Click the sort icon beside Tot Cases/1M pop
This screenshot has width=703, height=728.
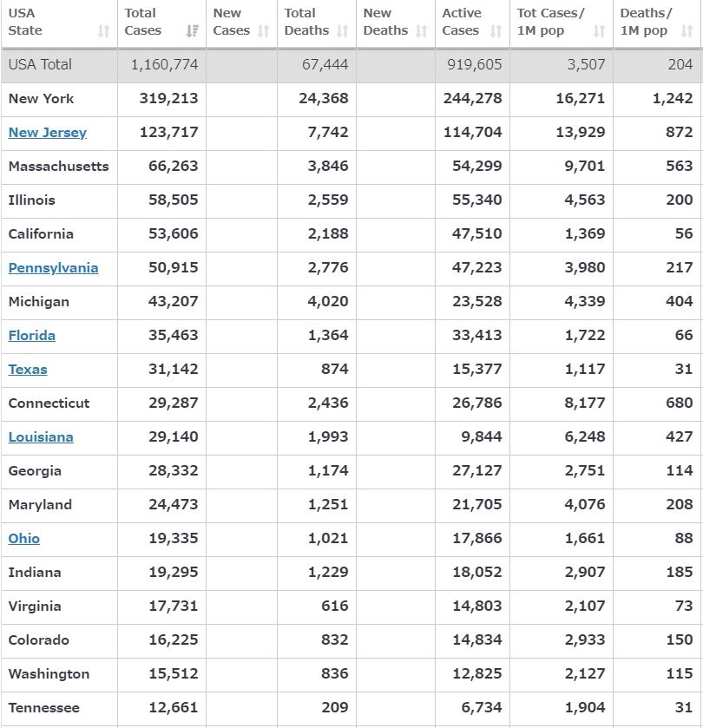click(599, 31)
